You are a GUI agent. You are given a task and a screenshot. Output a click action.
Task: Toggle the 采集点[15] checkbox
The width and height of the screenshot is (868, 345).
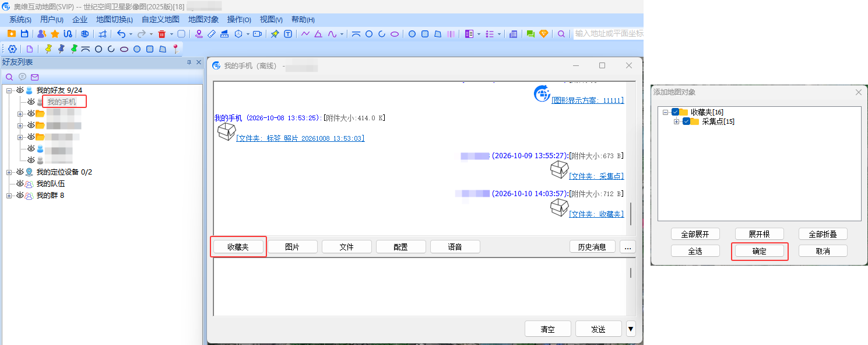[687, 121]
